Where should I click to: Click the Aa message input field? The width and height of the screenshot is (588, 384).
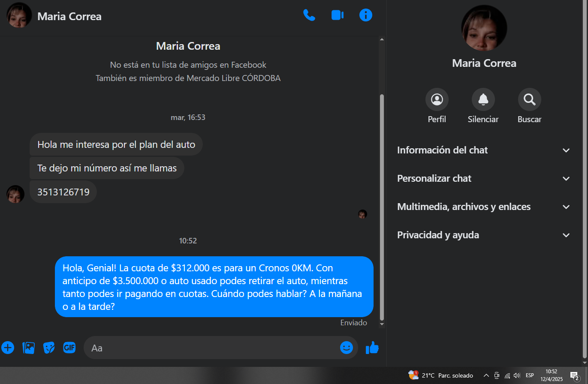pyautogui.click(x=214, y=348)
